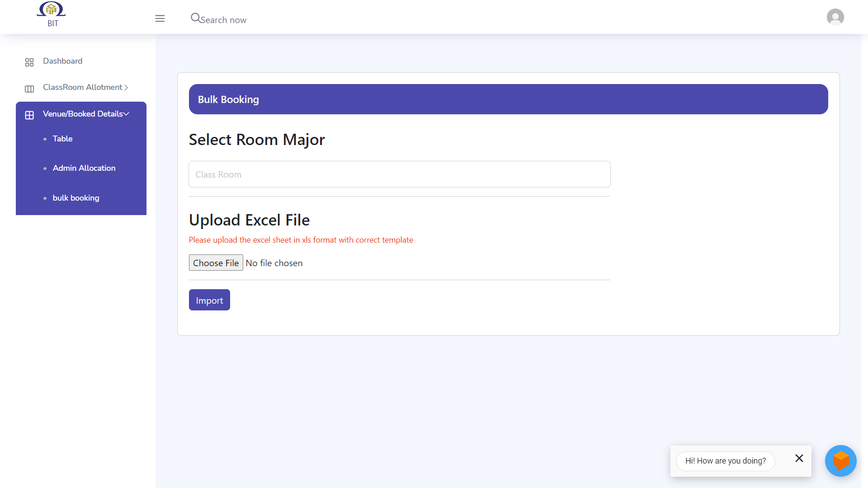Close the chat greeting popup

click(x=799, y=458)
